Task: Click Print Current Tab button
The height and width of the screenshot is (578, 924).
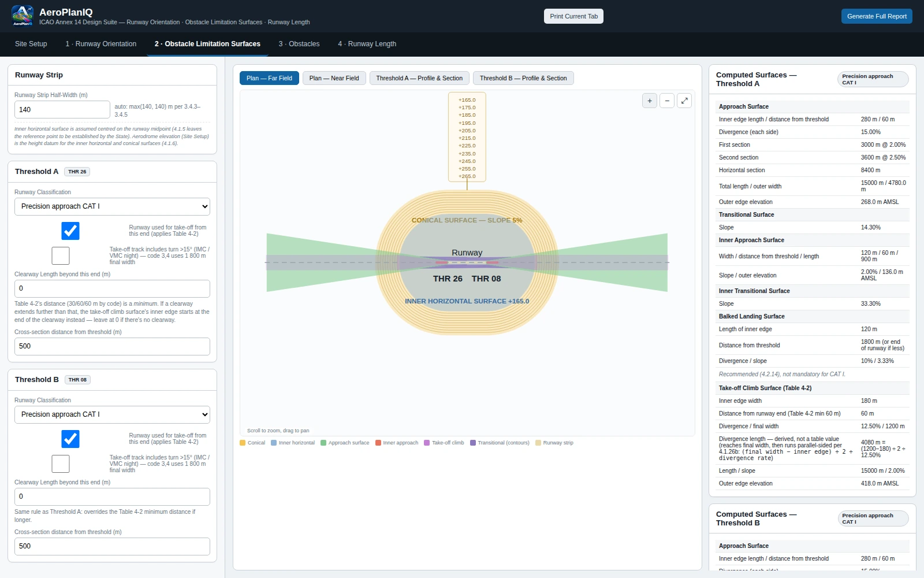Action: coord(573,16)
